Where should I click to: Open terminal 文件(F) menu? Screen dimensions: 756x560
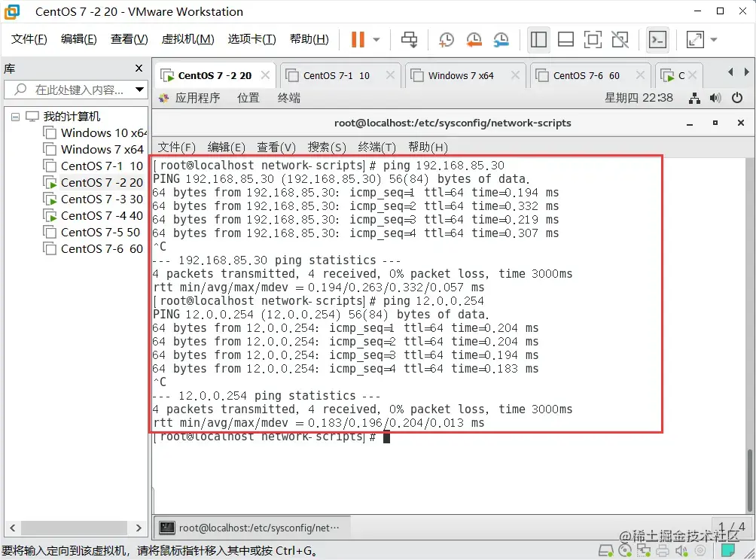click(176, 147)
